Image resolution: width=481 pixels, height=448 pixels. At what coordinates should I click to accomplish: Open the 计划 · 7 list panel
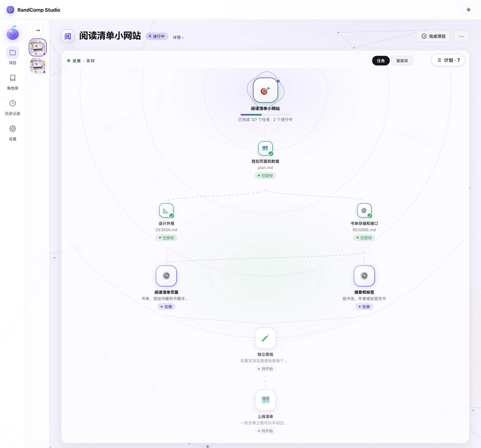click(x=448, y=60)
